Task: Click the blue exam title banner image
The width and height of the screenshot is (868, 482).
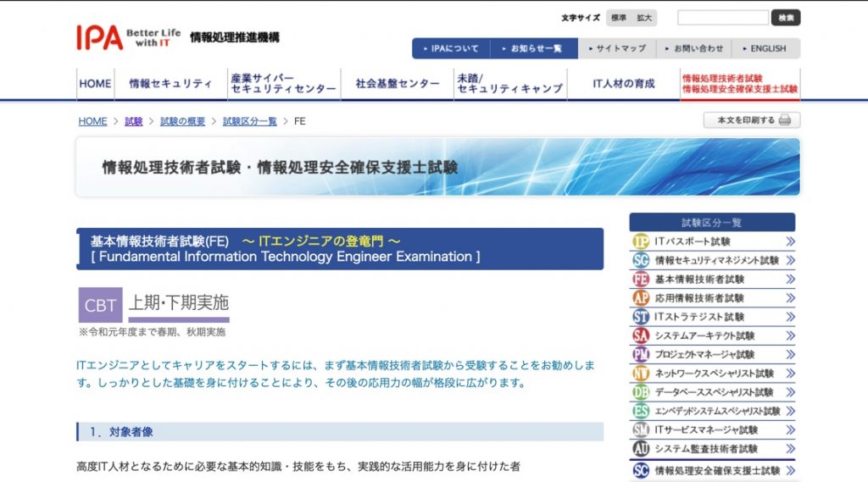Action: [x=438, y=167]
